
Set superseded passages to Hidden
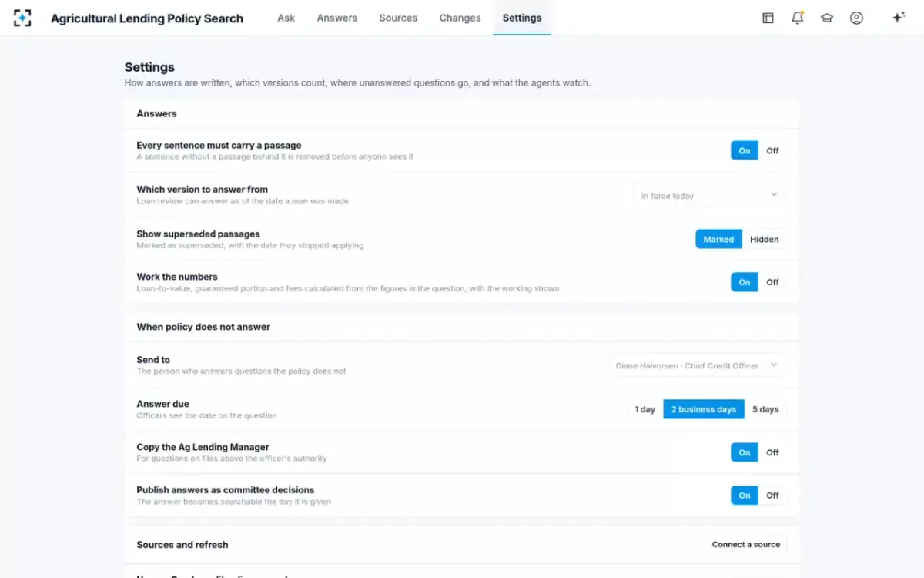[x=765, y=239]
